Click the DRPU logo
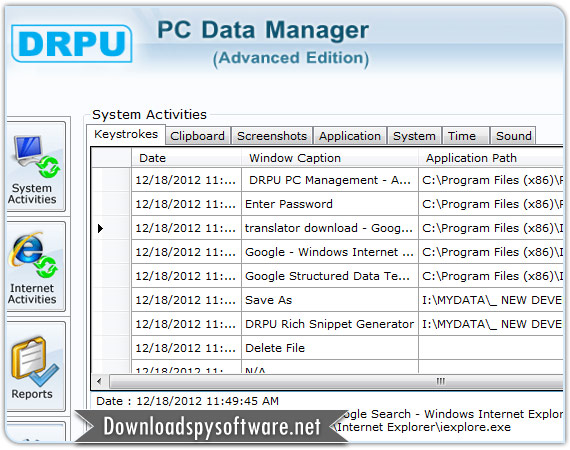 pos(72,44)
